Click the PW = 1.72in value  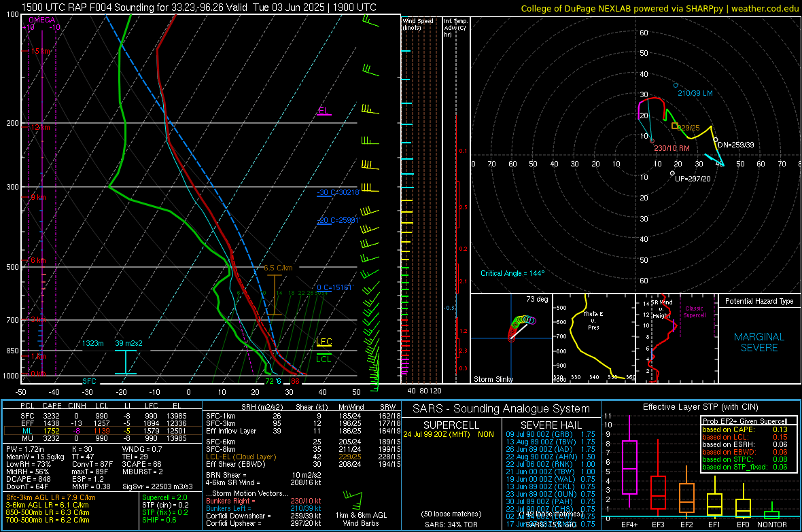pos(25,449)
